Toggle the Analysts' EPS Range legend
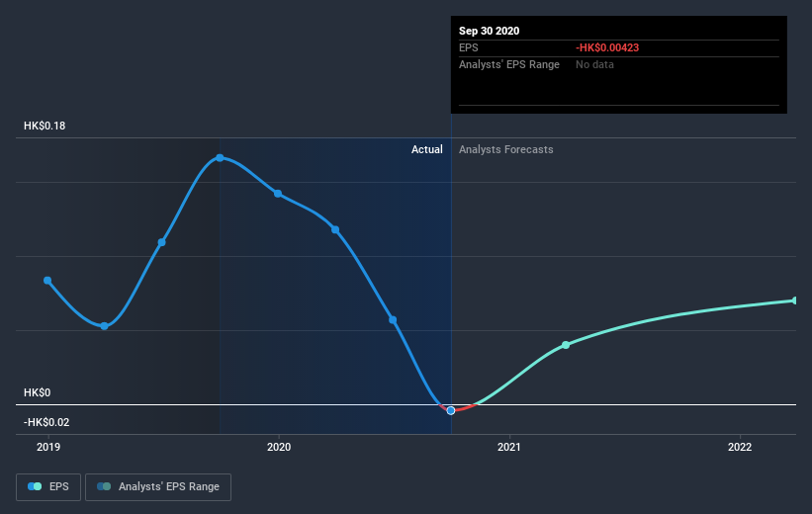 coord(158,486)
